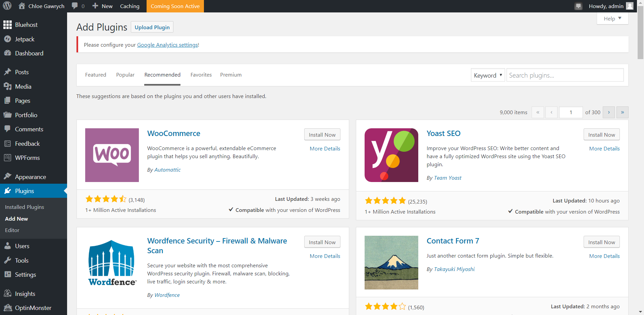Click the Portfolio folder icon
644x315 pixels.
click(7, 115)
